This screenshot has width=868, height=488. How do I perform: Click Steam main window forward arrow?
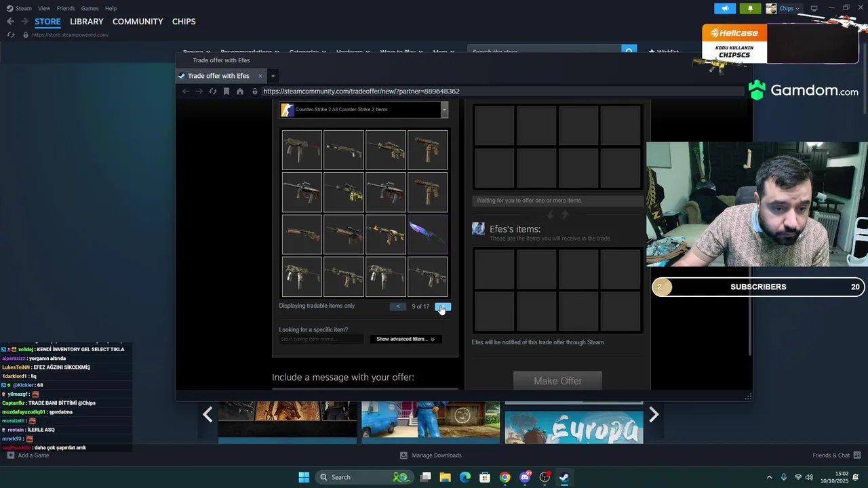(x=24, y=22)
